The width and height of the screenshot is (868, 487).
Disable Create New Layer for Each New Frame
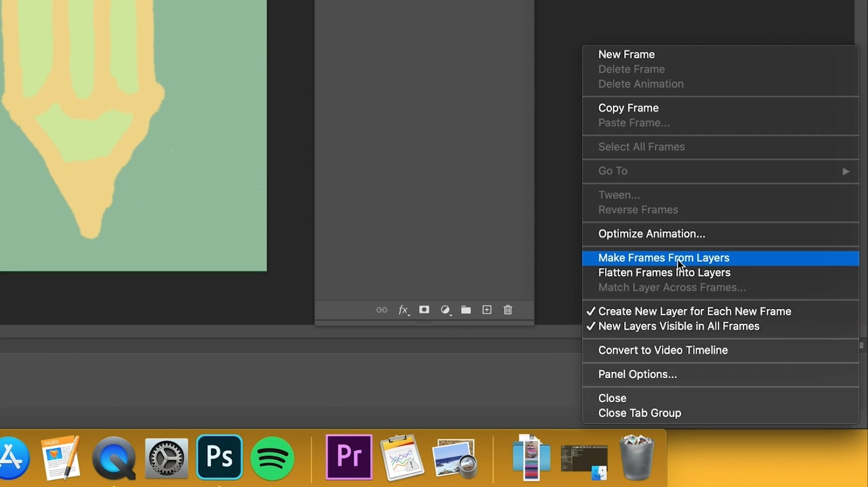coord(695,311)
